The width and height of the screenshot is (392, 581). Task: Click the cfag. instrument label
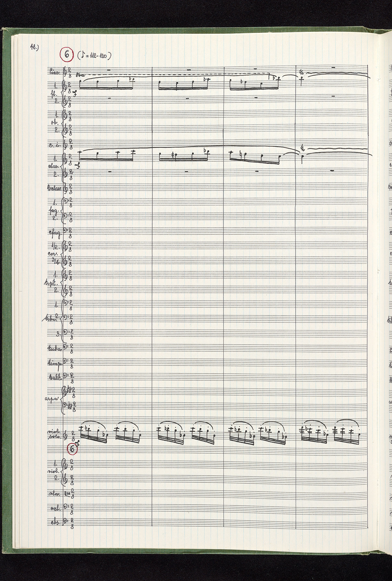pos(55,233)
